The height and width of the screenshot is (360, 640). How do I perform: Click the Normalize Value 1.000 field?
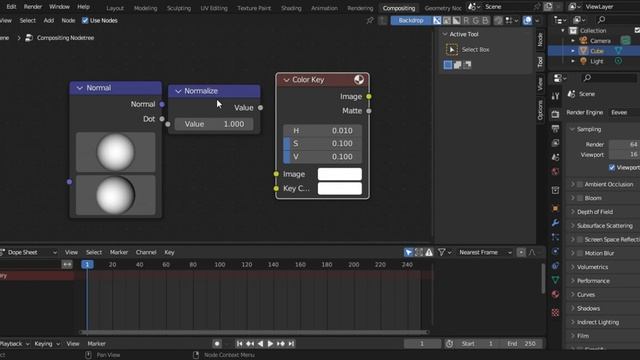coord(214,124)
